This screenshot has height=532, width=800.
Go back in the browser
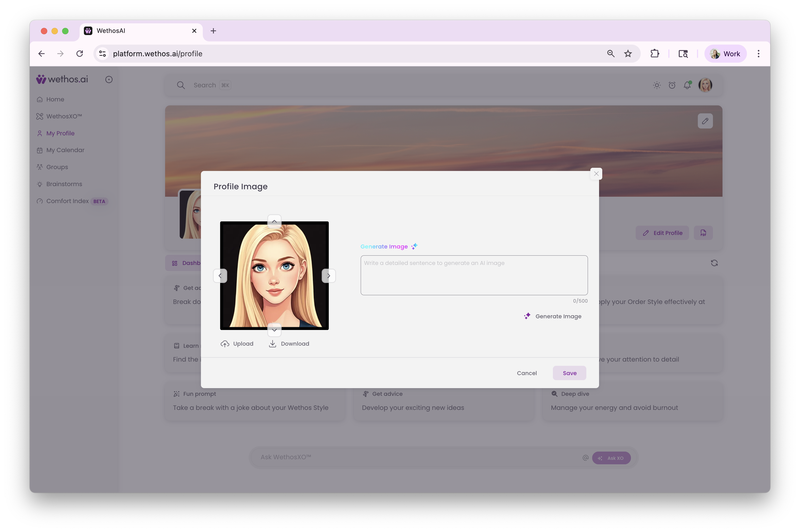(x=41, y=54)
